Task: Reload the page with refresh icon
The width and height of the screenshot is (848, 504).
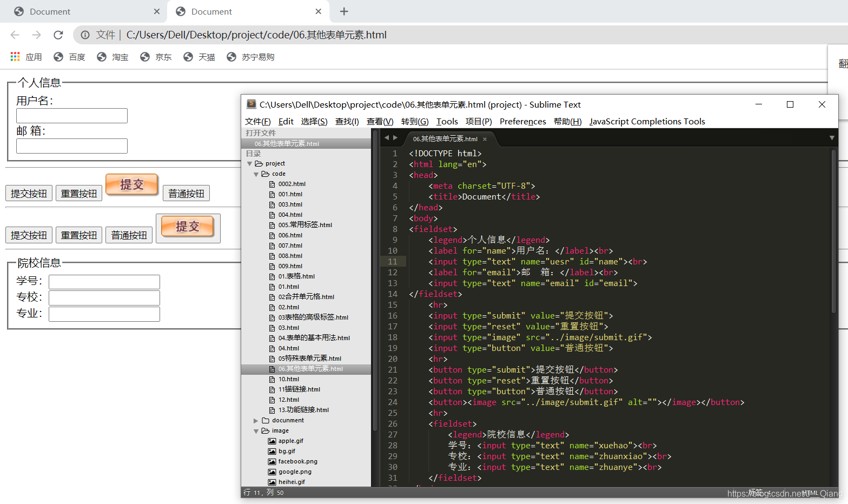Action: coord(58,35)
